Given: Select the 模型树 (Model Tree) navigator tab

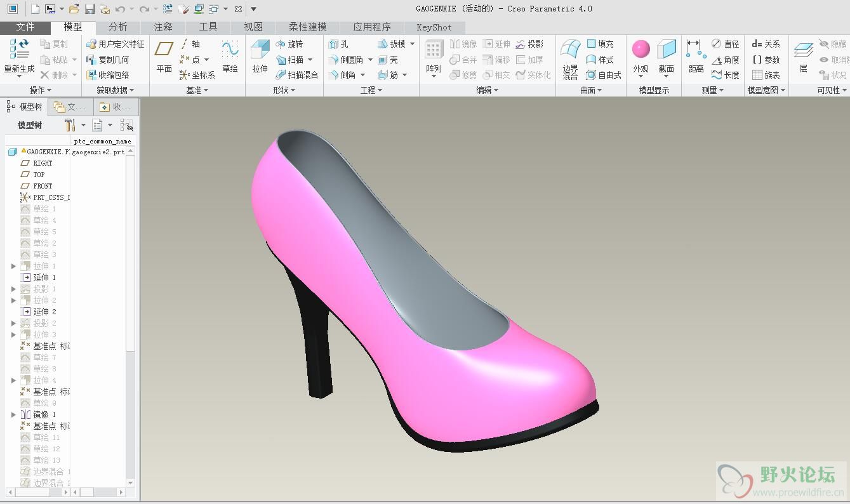Looking at the screenshot, I should [x=25, y=107].
